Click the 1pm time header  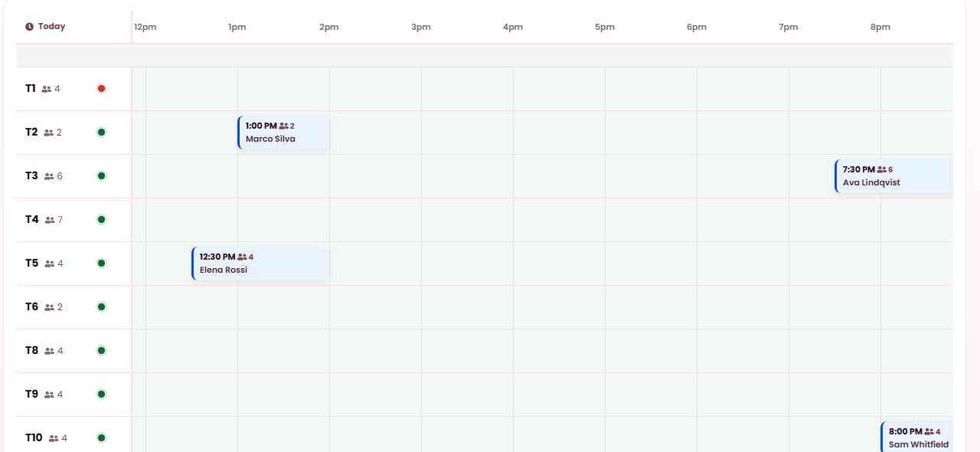[237, 27]
